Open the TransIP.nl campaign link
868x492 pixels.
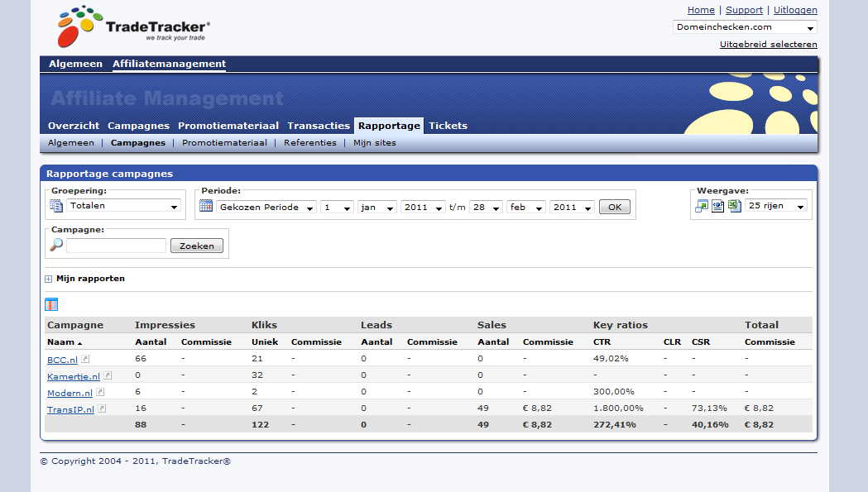coord(70,409)
